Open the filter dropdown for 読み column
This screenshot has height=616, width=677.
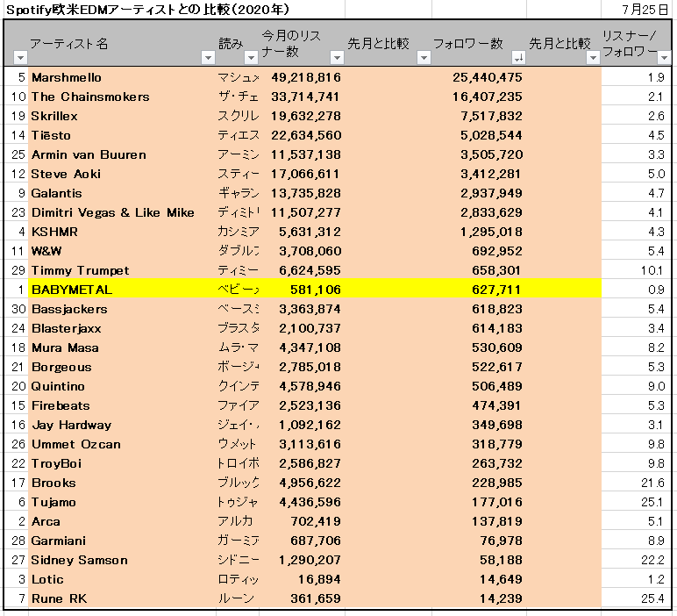(x=251, y=57)
